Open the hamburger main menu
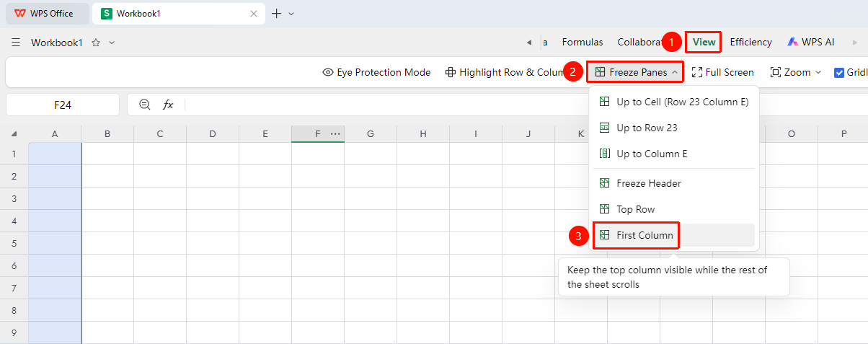Image resolution: width=868 pixels, height=344 pixels. [16, 43]
